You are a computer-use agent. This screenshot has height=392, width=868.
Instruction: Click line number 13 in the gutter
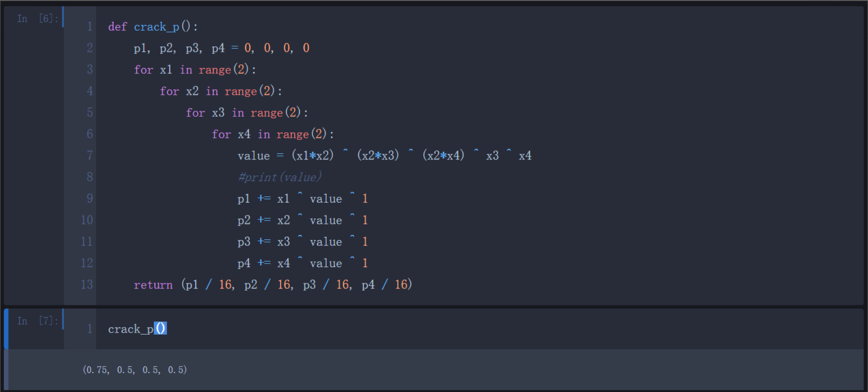click(87, 285)
